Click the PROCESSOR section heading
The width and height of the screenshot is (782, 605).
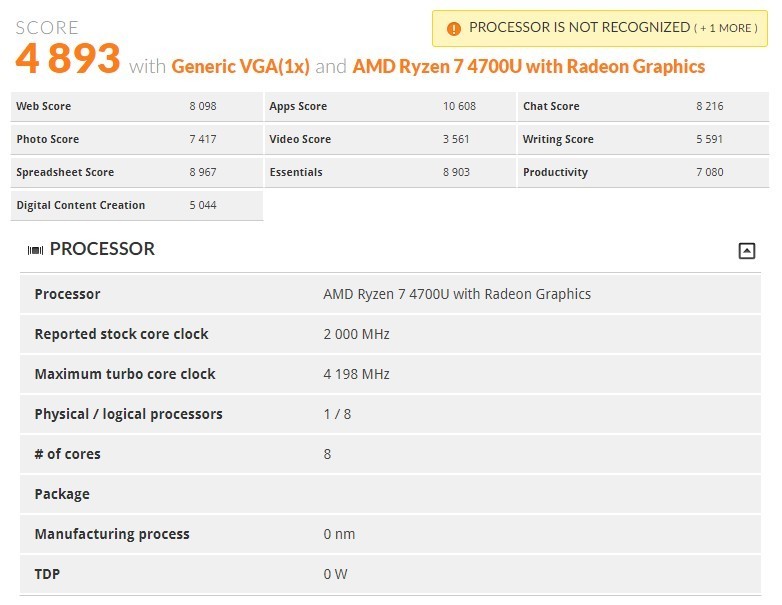point(102,249)
